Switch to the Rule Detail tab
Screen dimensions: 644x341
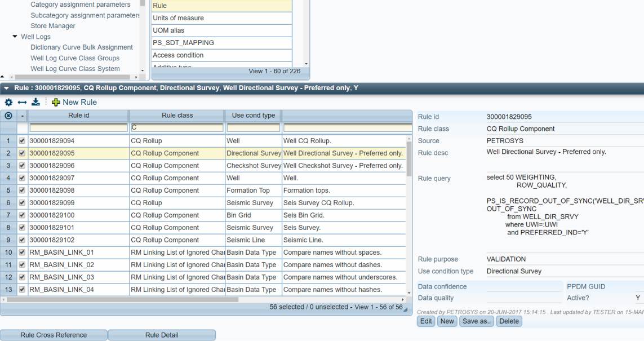[x=162, y=335]
